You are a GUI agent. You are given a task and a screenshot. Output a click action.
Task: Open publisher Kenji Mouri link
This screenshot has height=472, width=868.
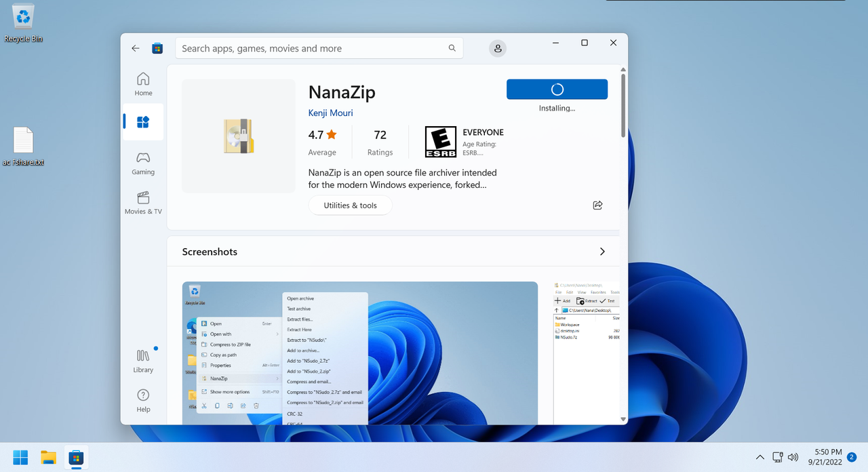330,113
